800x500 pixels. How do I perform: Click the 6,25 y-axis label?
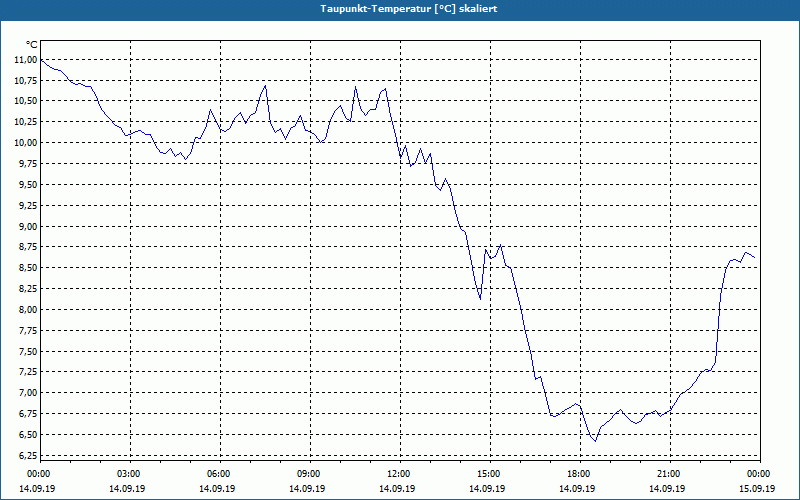click(29, 456)
